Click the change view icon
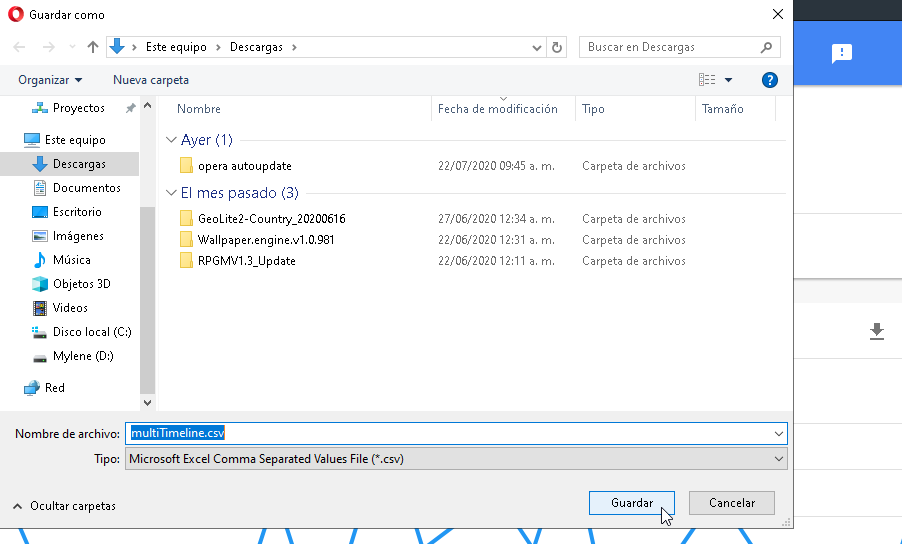This screenshot has height=544, width=902. click(x=707, y=80)
